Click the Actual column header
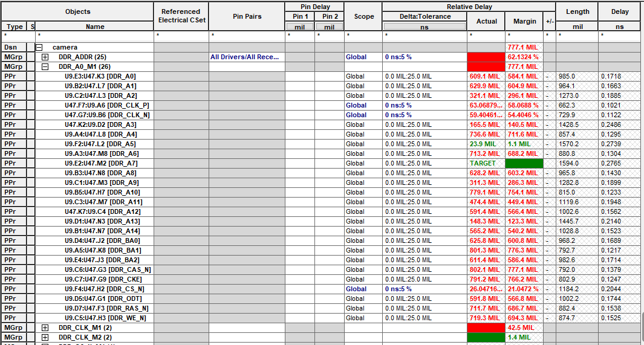Screen dimensions: 644x345 [486, 21]
